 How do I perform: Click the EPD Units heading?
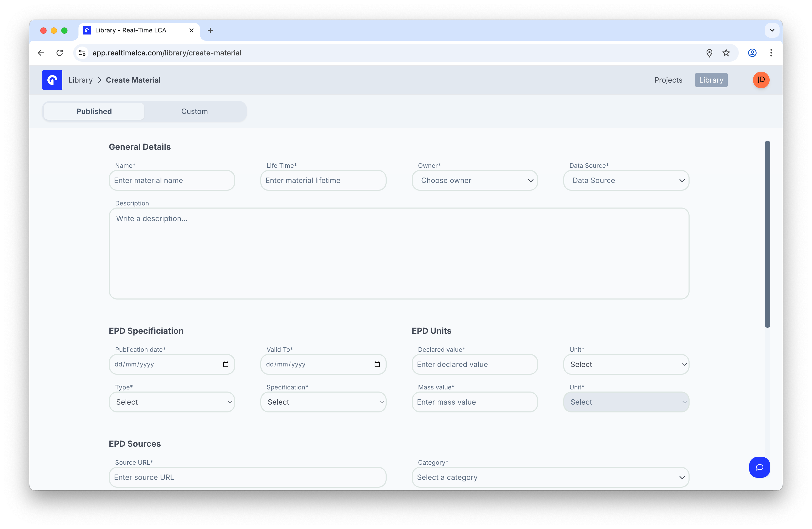pos(431,331)
